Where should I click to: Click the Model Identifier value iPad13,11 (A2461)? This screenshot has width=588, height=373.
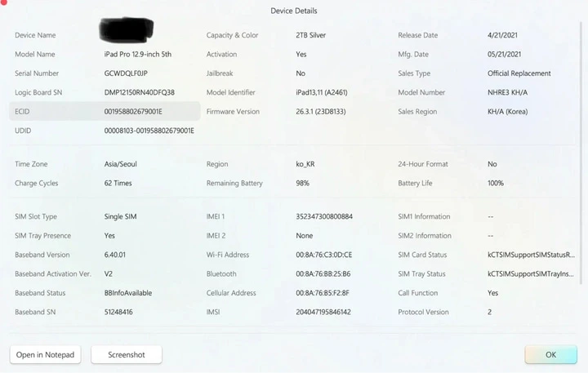click(322, 92)
